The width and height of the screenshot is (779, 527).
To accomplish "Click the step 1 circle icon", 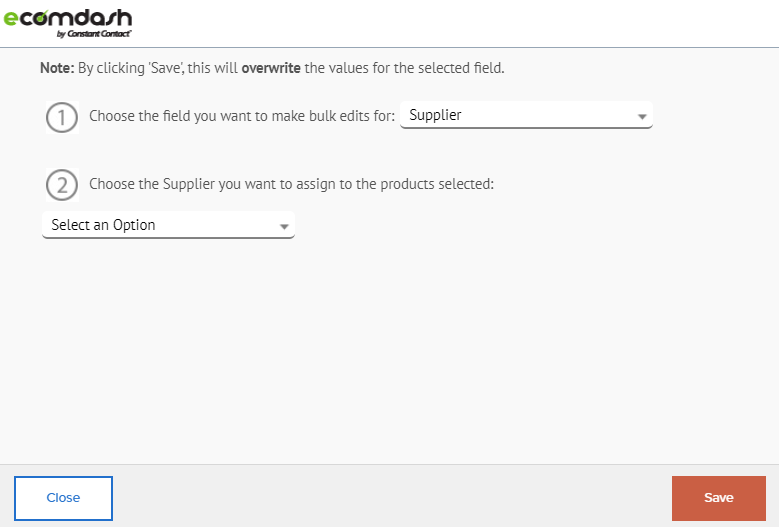I will pyautogui.click(x=62, y=117).
